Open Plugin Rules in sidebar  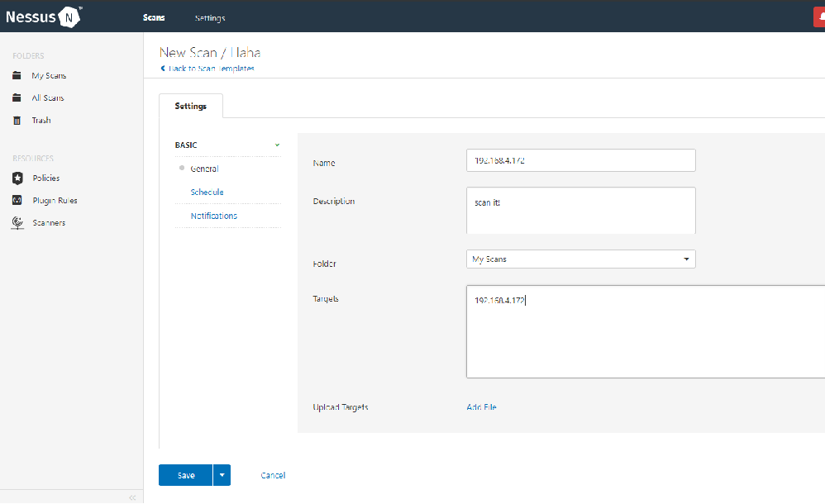[55, 201]
